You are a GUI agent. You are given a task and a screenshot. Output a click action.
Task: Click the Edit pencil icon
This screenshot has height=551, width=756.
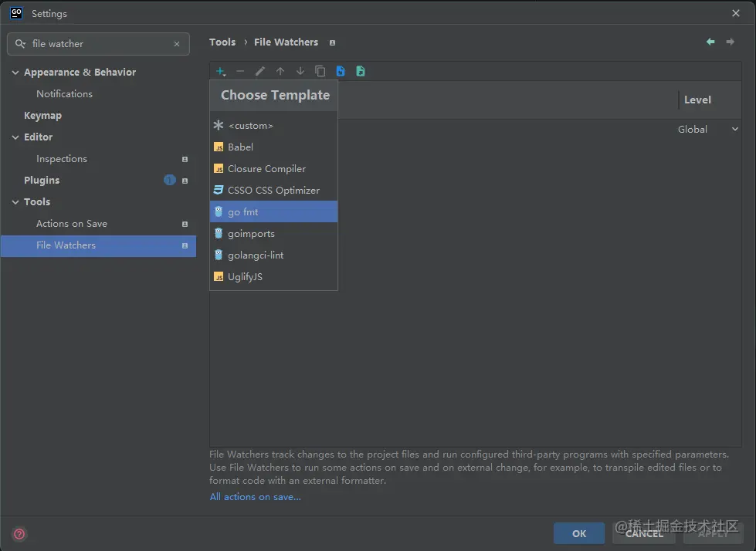260,71
